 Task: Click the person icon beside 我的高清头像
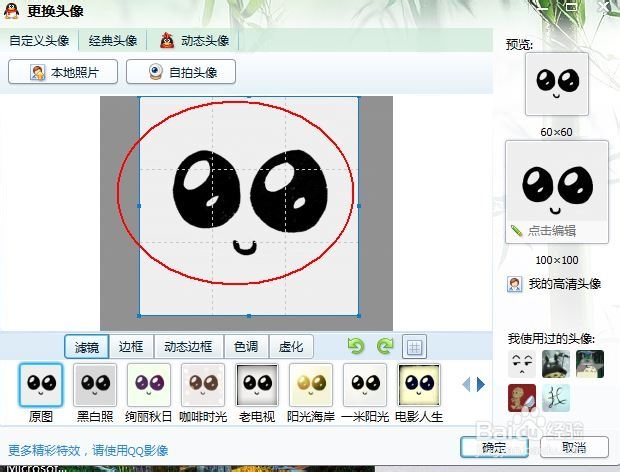click(x=514, y=284)
